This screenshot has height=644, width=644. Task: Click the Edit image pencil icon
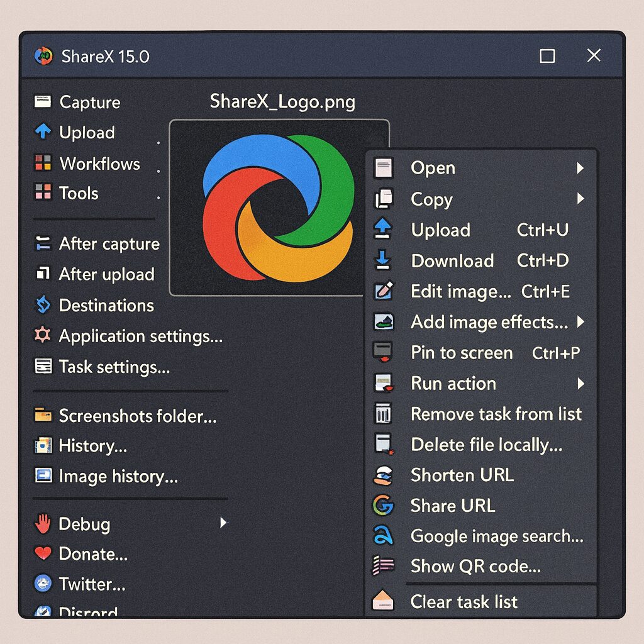[x=384, y=291]
